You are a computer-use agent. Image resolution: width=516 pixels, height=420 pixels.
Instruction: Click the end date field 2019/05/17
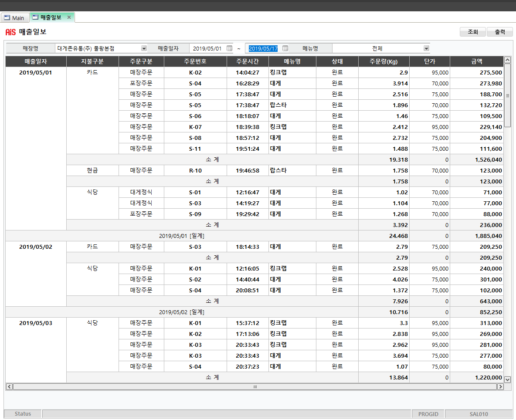coord(263,48)
